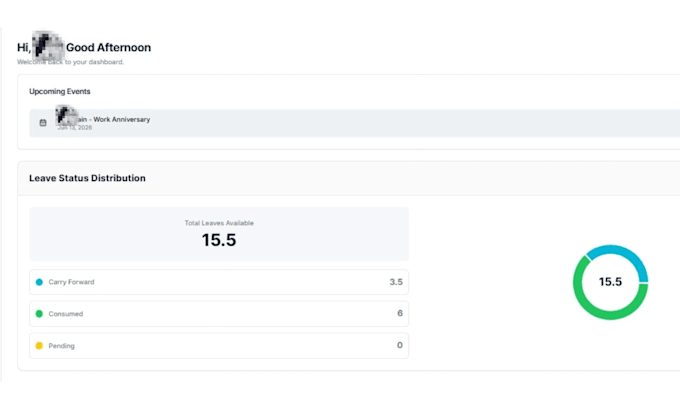Select the Consumed leave label

point(65,314)
